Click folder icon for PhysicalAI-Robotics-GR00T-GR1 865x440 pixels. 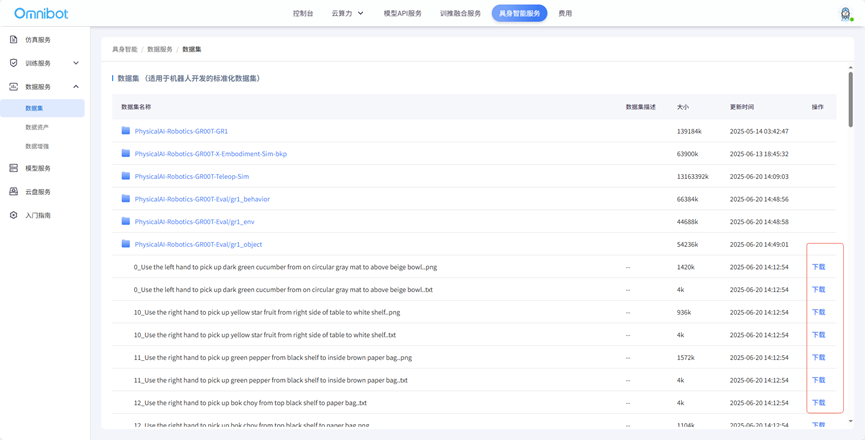point(126,131)
